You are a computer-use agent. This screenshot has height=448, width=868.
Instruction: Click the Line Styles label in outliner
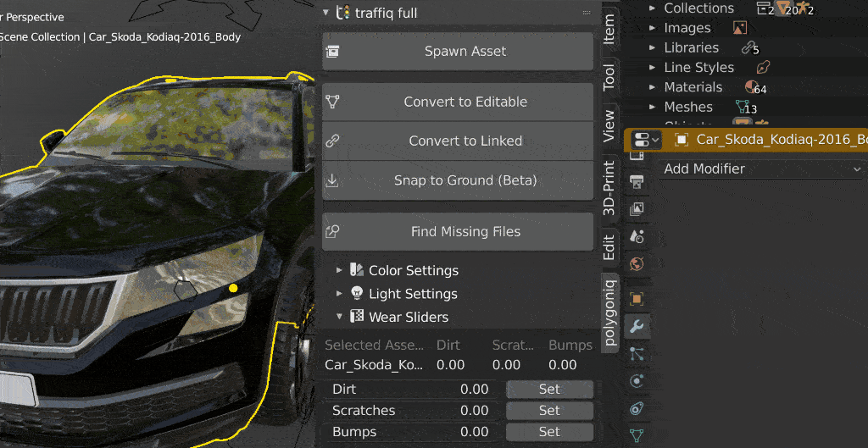pos(698,68)
